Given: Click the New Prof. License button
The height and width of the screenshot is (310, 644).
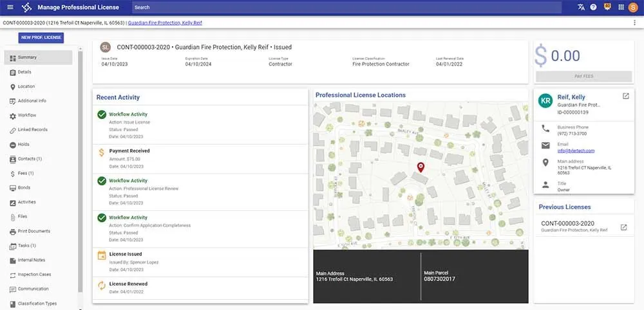Looking at the screenshot, I should tap(41, 37).
